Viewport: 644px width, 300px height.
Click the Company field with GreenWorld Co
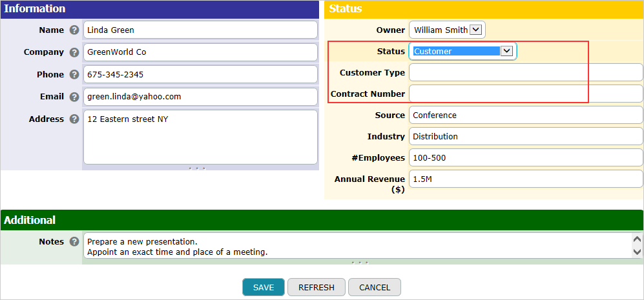pos(200,52)
